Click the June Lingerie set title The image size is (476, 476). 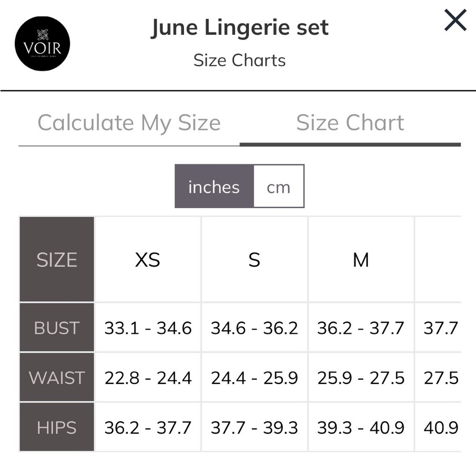[x=239, y=28]
